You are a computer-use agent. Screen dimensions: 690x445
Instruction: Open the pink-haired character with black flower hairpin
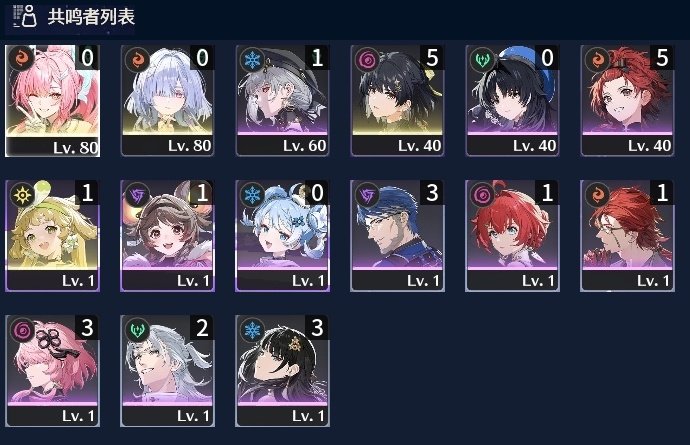coord(52,371)
